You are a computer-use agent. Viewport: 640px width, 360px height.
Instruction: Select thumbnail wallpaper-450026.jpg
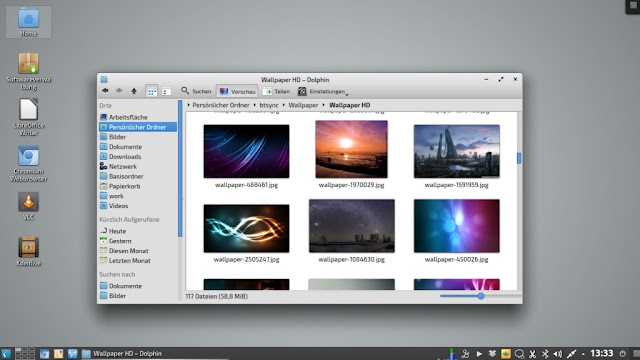pyautogui.click(x=456, y=226)
